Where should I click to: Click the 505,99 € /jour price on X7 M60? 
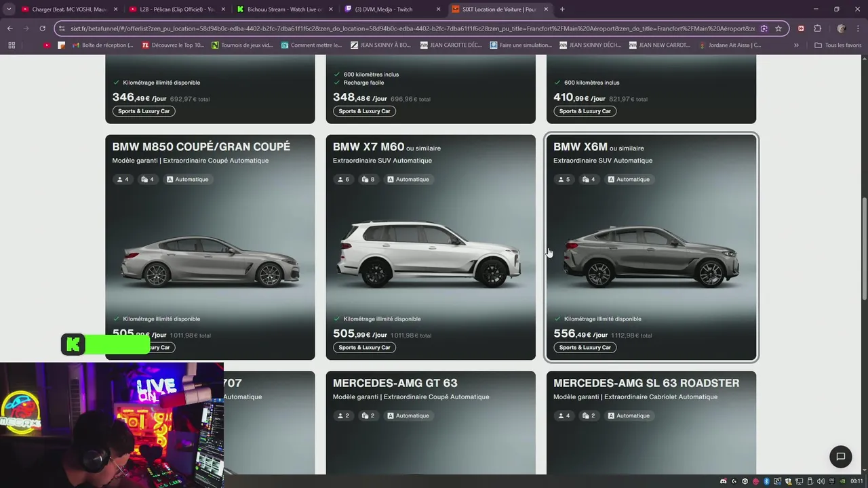[360, 334]
